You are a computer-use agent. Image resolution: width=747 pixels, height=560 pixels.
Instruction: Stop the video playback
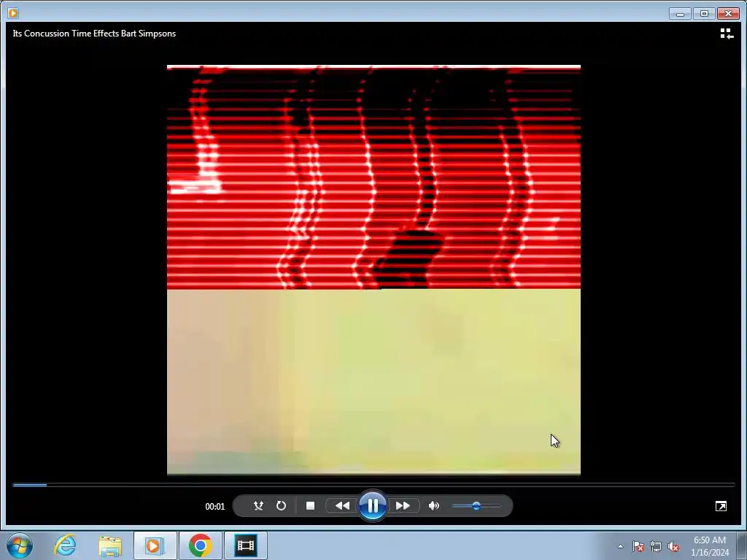tap(310, 506)
